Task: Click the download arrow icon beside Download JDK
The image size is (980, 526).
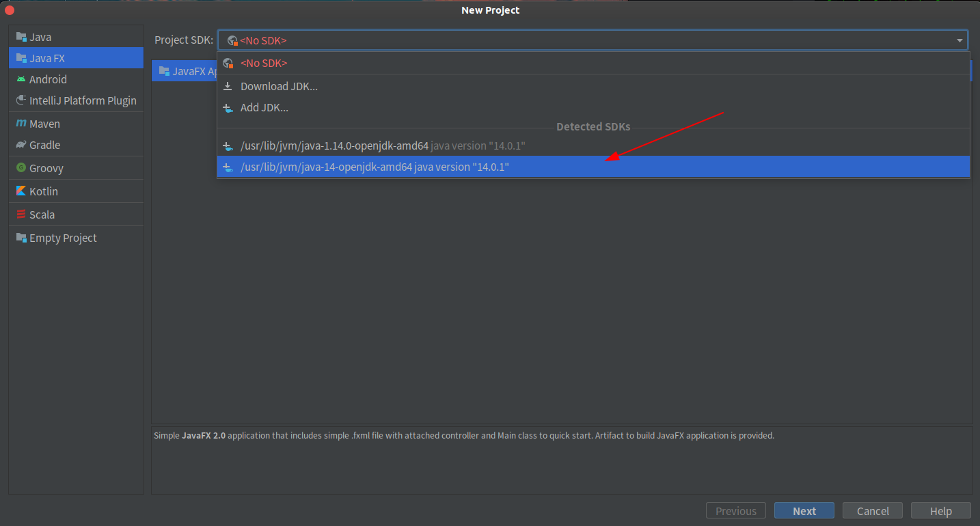Action: pyautogui.click(x=228, y=86)
